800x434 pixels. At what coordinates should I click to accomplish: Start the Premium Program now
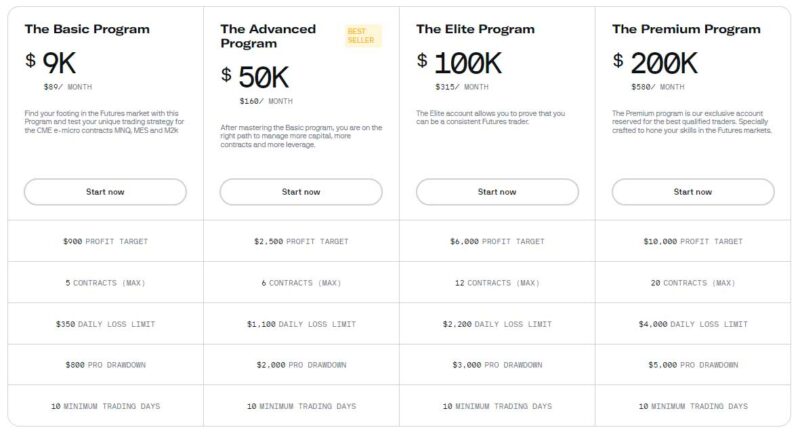pos(693,192)
